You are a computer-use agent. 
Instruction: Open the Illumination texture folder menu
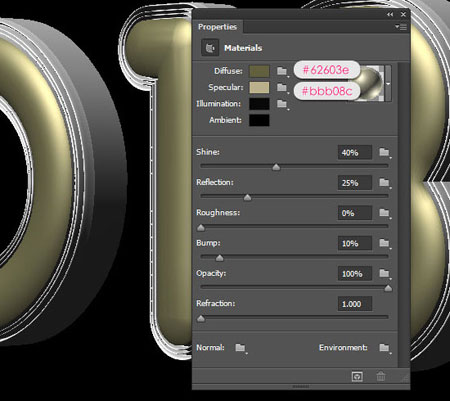(x=282, y=104)
